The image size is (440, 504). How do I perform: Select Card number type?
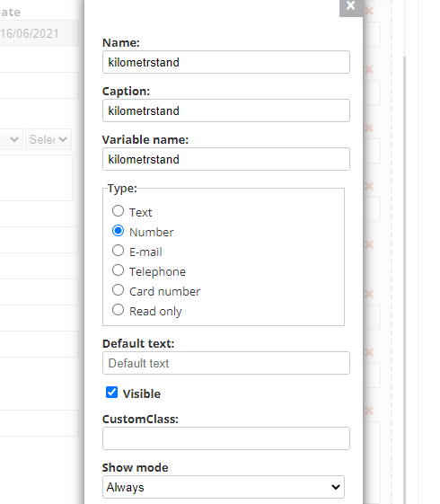(x=118, y=290)
